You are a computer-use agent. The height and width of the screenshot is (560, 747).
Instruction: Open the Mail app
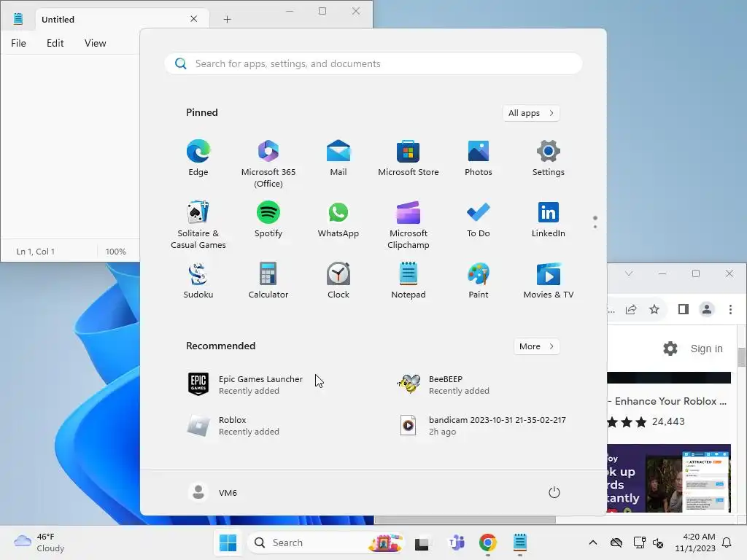(338, 158)
